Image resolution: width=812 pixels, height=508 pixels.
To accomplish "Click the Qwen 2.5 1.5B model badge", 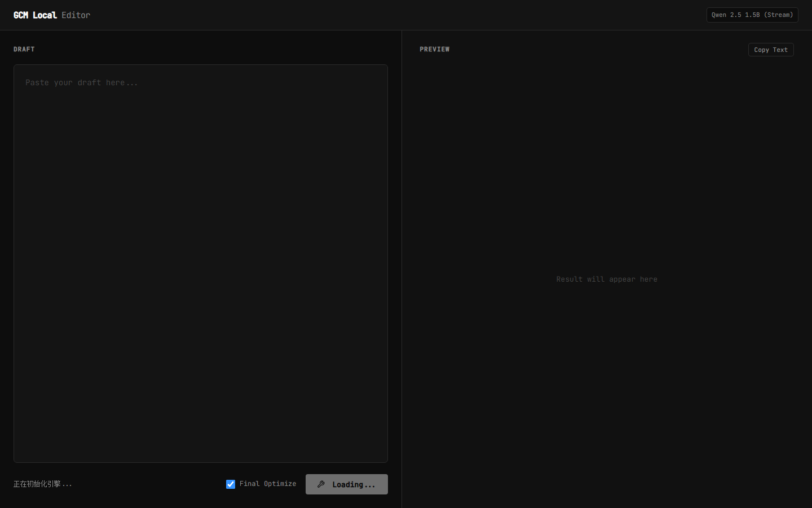I will [752, 15].
